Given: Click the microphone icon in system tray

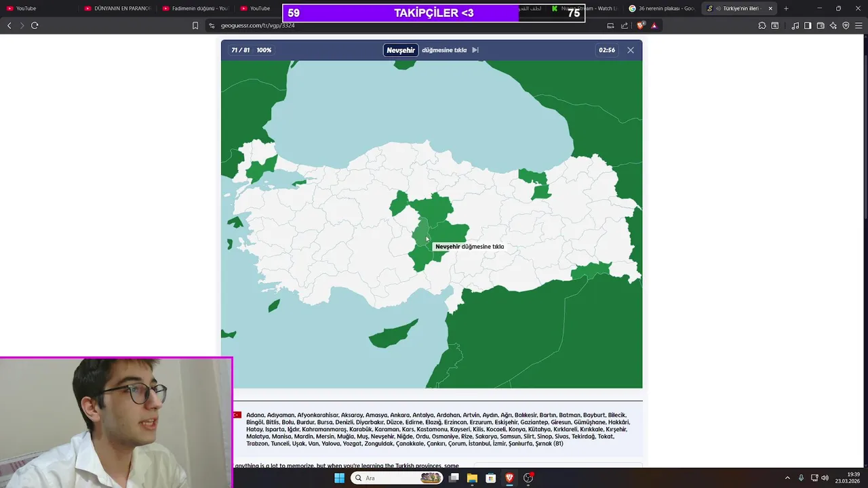Looking at the screenshot, I should pyautogui.click(x=801, y=478).
